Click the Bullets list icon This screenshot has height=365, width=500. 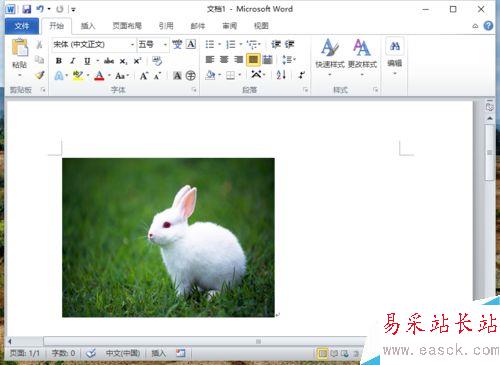[x=210, y=44]
